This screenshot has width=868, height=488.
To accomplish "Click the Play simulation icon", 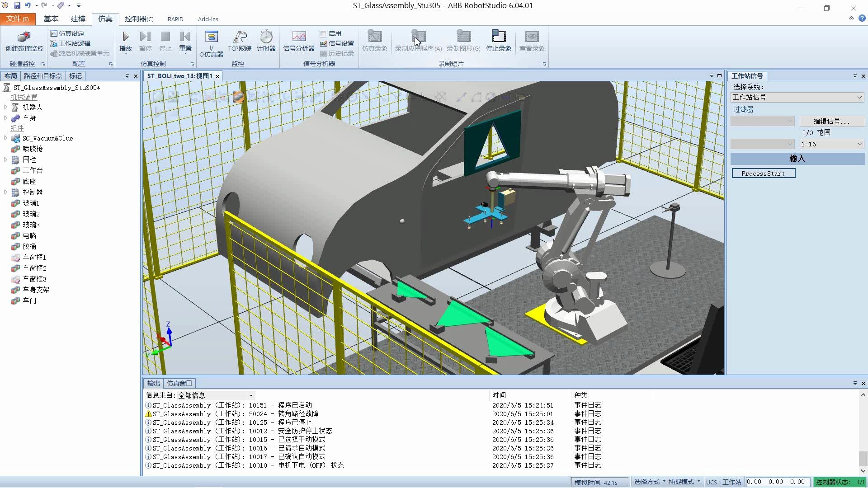I will click(x=126, y=37).
